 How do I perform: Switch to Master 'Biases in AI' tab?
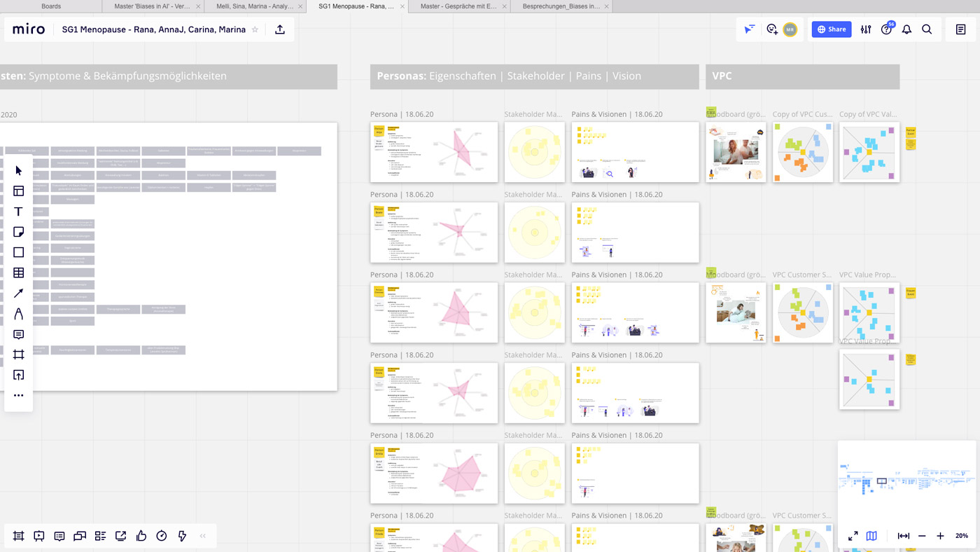point(153,6)
